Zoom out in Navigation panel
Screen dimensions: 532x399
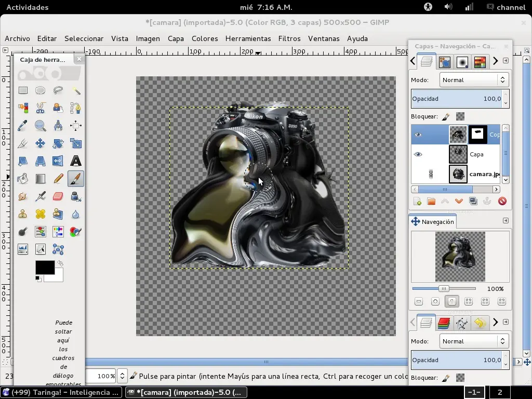(x=419, y=301)
